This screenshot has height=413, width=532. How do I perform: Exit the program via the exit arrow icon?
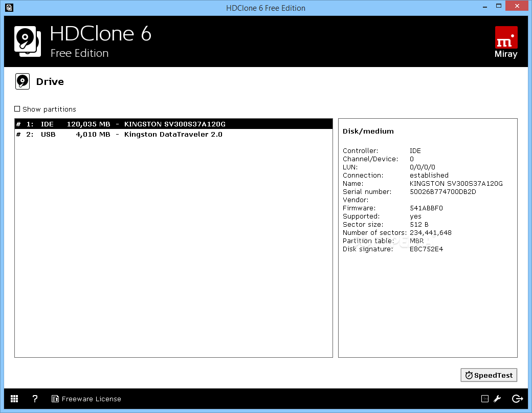pos(517,399)
